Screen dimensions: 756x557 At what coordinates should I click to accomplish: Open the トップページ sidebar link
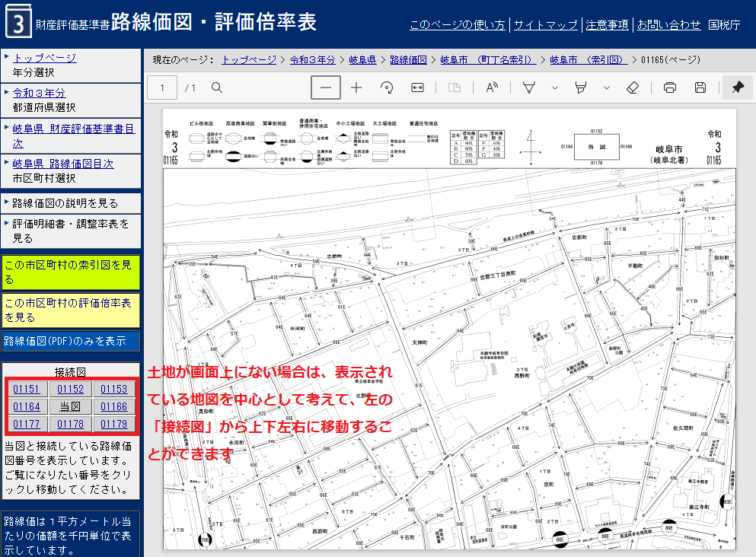pos(44,58)
